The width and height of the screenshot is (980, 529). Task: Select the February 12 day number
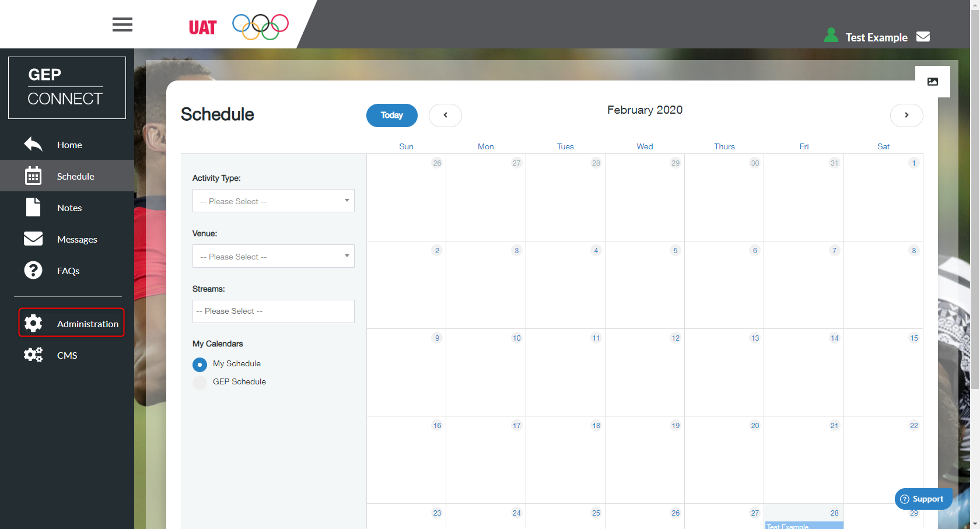[675, 338]
